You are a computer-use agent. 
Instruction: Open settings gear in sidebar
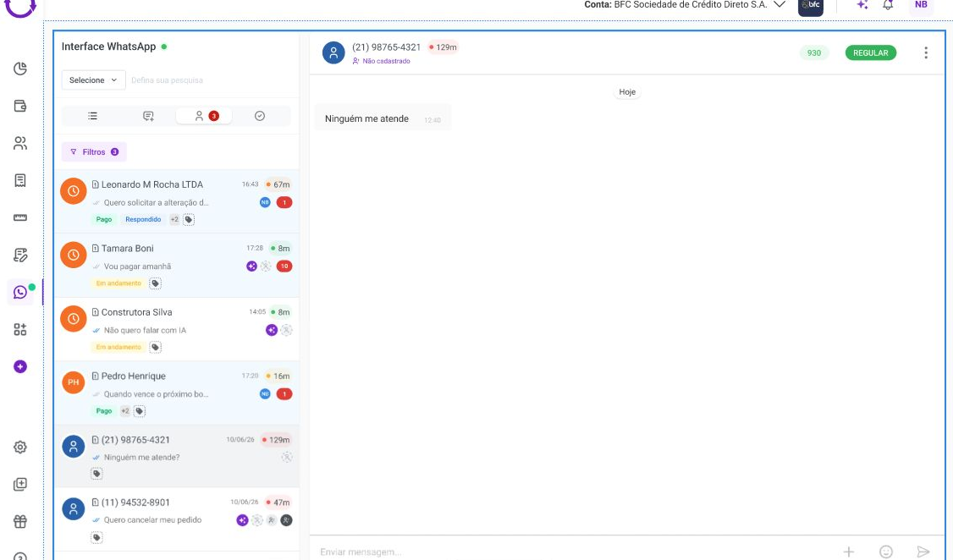tap(20, 447)
